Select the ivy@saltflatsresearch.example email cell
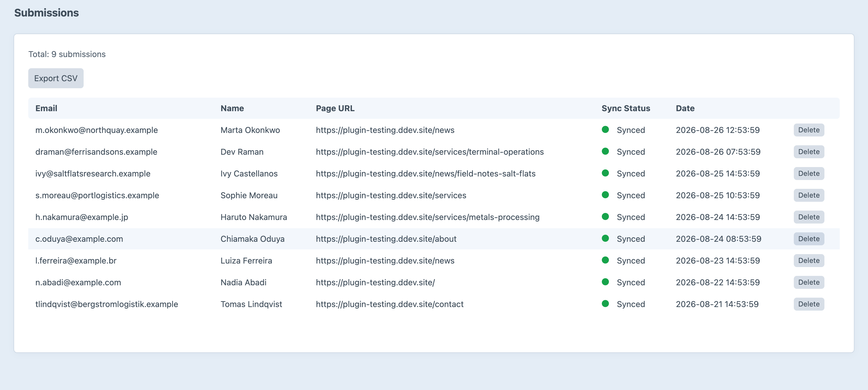The width and height of the screenshot is (868, 390). point(93,174)
